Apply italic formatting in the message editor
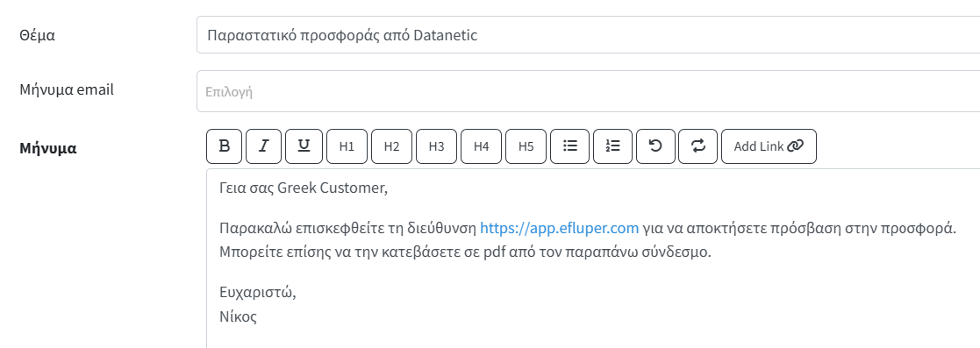The image size is (980, 348). (x=264, y=146)
